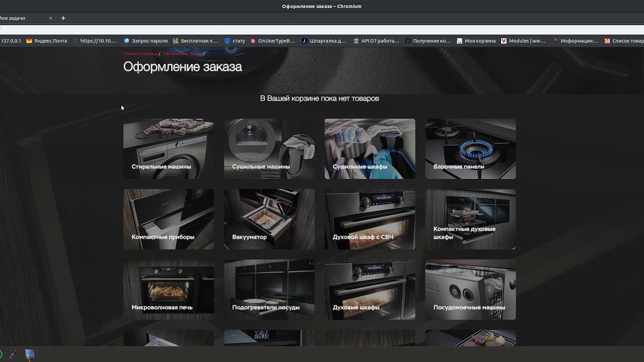
Task: Open the Варочные панели category
Action: click(470, 149)
